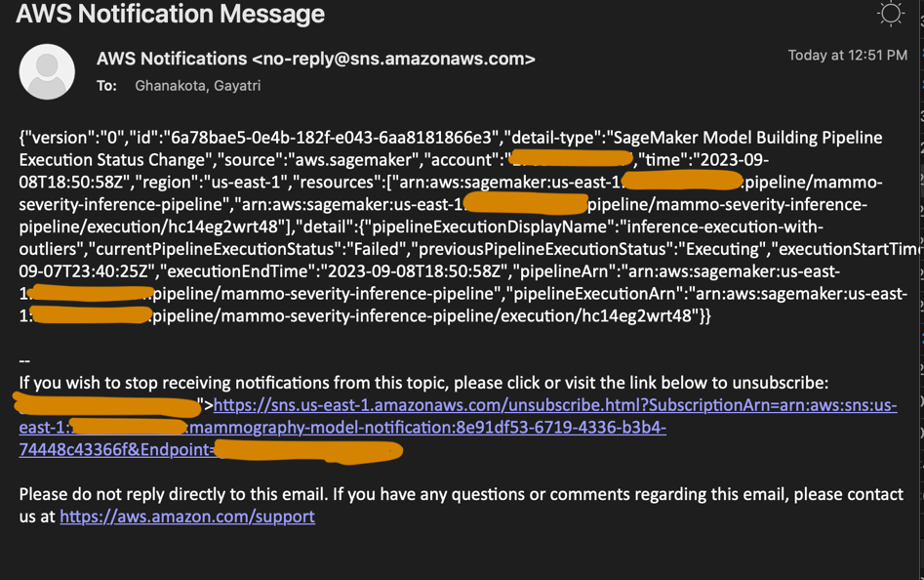The height and width of the screenshot is (580, 924).
Task: Click the "AWS Notification Message" subject title
Action: tap(171, 15)
